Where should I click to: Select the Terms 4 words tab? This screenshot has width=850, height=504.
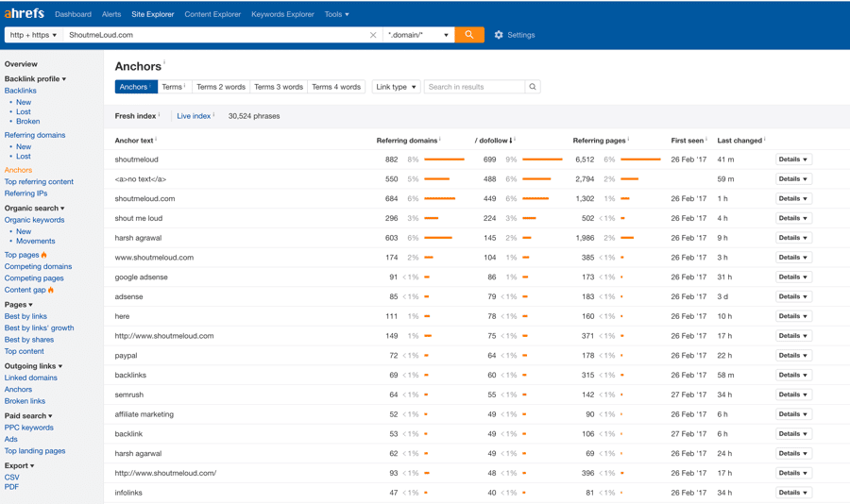336,87
